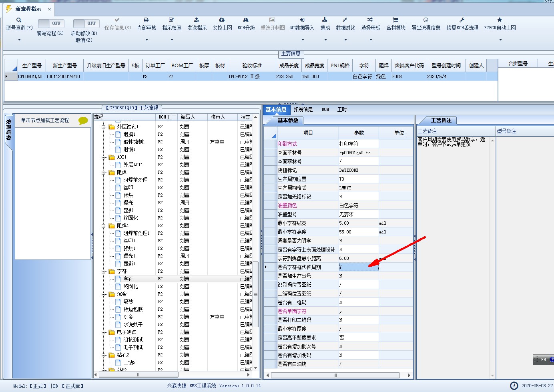Click the 阻焊 folder icon
Image resolution: width=554 pixels, height=392 pixels.
[x=112, y=173]
